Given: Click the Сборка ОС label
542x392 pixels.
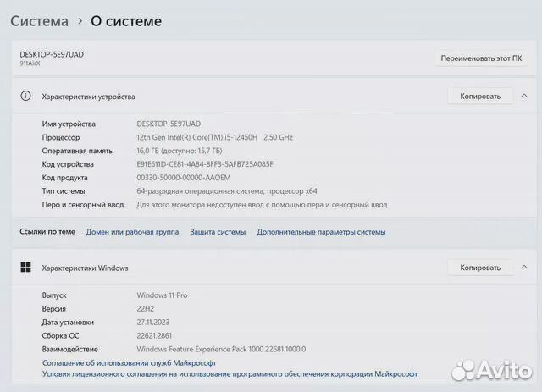Looking at the screenshot, I should [x=60, y=335].
